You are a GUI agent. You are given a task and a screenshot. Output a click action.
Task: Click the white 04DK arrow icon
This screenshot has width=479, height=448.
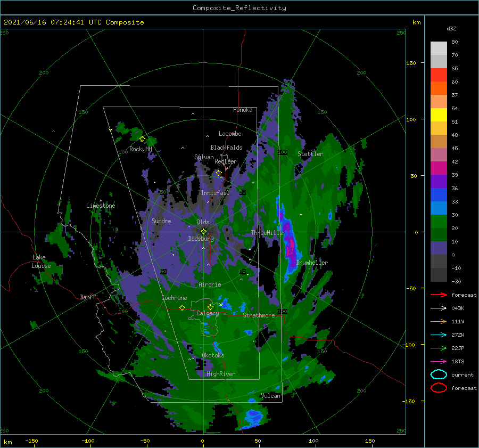(x=439, y=308)
